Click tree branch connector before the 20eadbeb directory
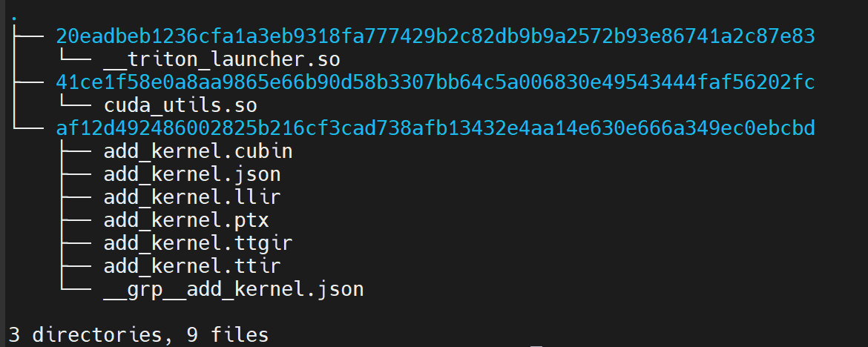The width and height of the screenshot is (868, 347). point(27,36)
